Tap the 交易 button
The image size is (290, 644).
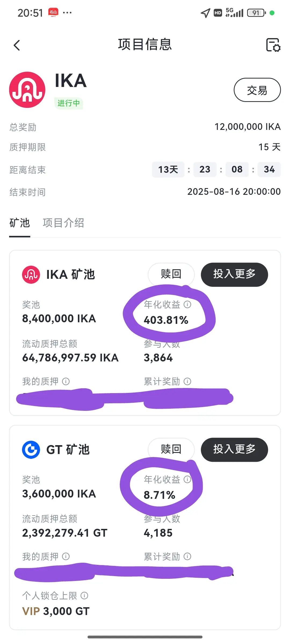(x=257, y=90)
